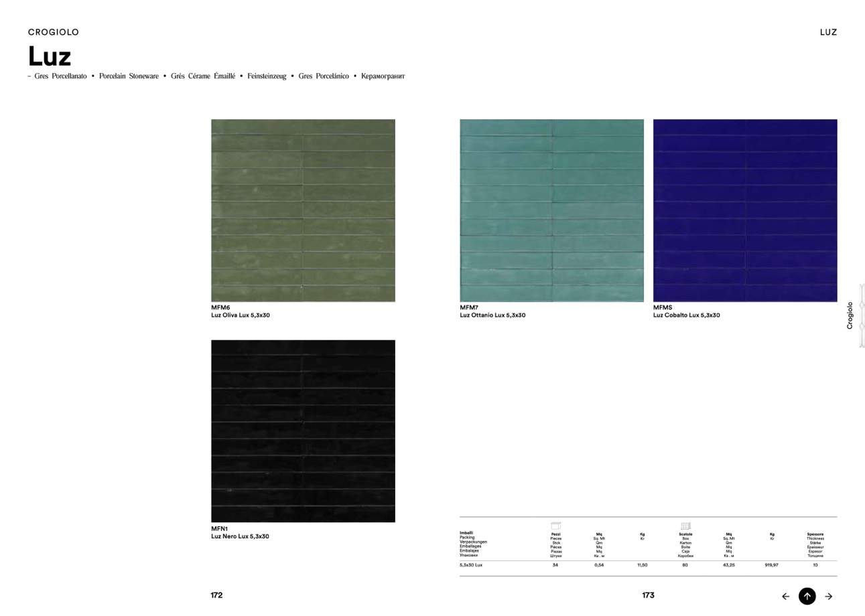Click the single box Pezzi icon
Viewport: 865px width, 616px height.
click(555, 526)
